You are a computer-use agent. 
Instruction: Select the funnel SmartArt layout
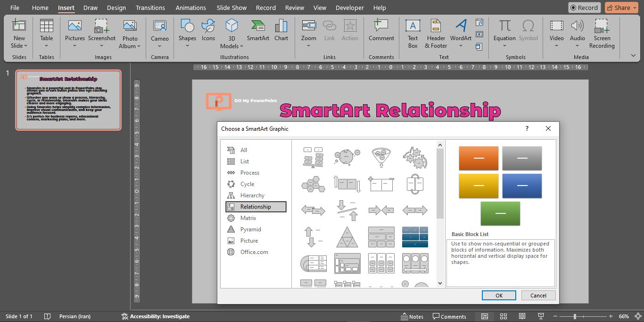pos(381,157)
